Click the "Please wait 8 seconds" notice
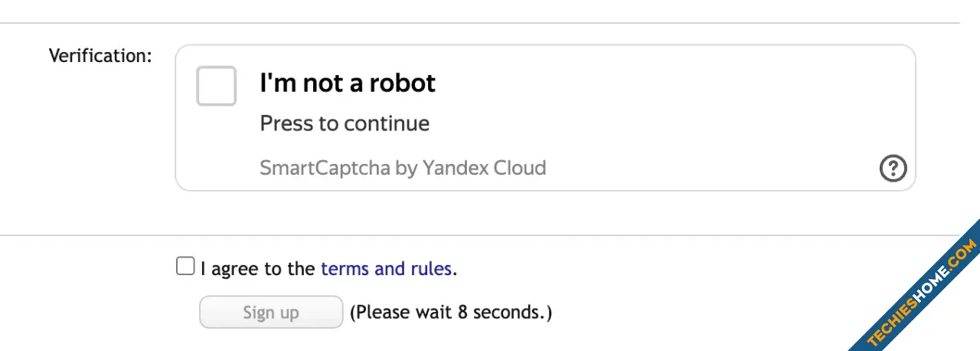Image resolution: width=980 pixels, height=351 pixels. (x=451, y=312)
